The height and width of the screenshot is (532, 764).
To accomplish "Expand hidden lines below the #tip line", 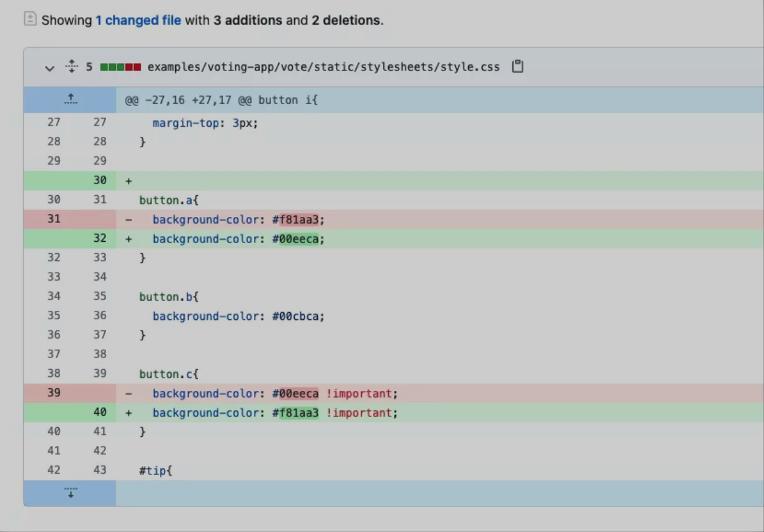I will pos(70,493).
